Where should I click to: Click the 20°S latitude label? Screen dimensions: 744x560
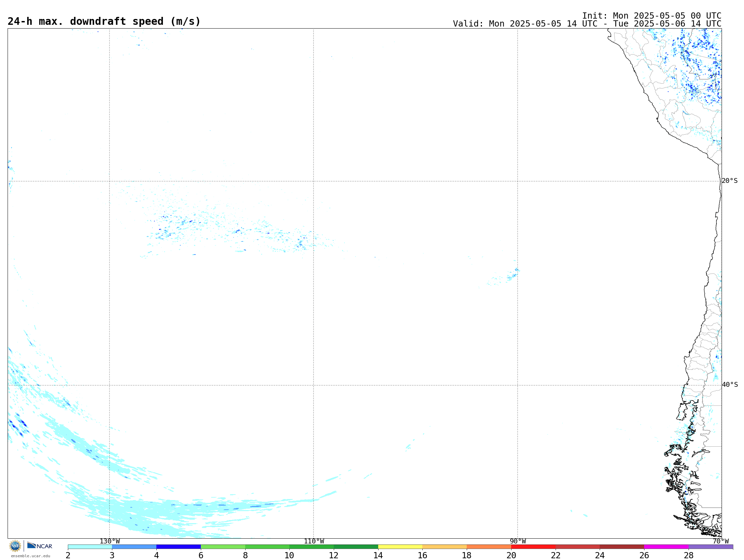730,181
